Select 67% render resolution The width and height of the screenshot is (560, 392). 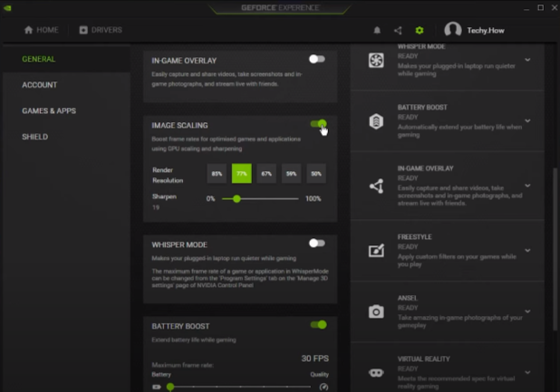pyautogui.click(x=266, y=174)
